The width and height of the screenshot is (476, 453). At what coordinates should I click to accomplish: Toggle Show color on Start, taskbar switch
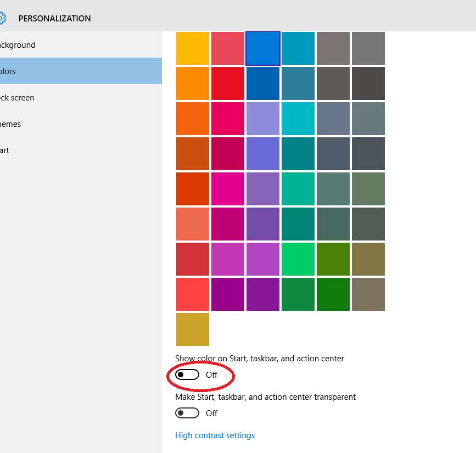pyautogui.click(x=187, y=375)
